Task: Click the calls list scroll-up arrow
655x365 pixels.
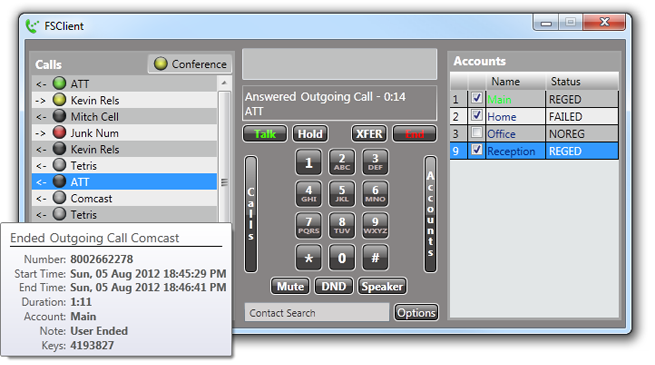Action: pyautogui.click(x=224, y=83)
